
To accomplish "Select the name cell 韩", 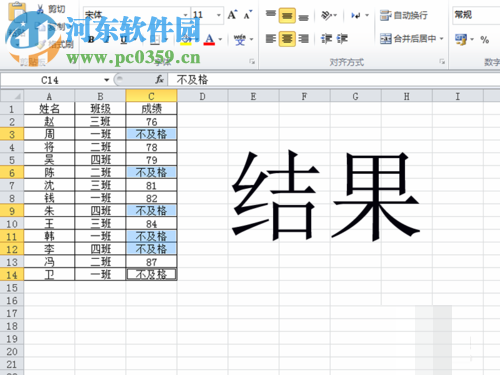I will (x=49, y=237).
